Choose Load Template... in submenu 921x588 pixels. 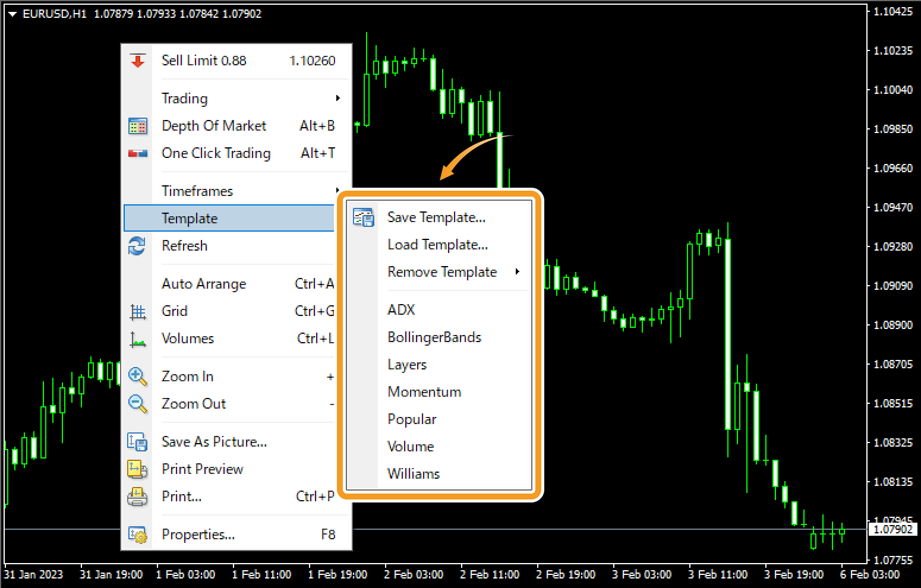tap(439, 245)
